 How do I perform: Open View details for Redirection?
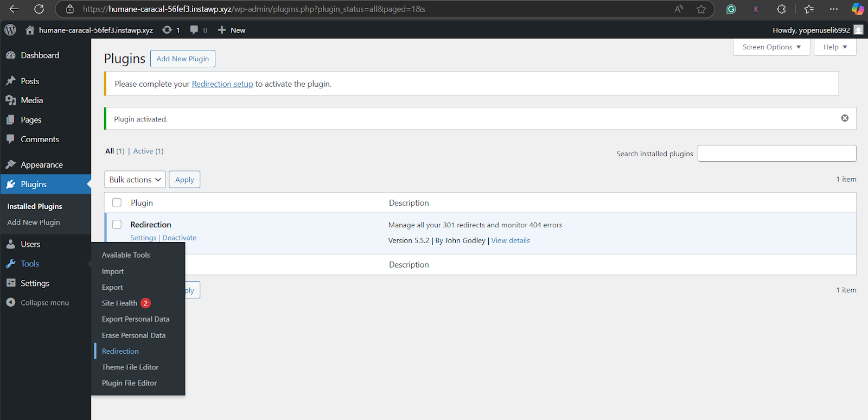click(x=510, y=240)
